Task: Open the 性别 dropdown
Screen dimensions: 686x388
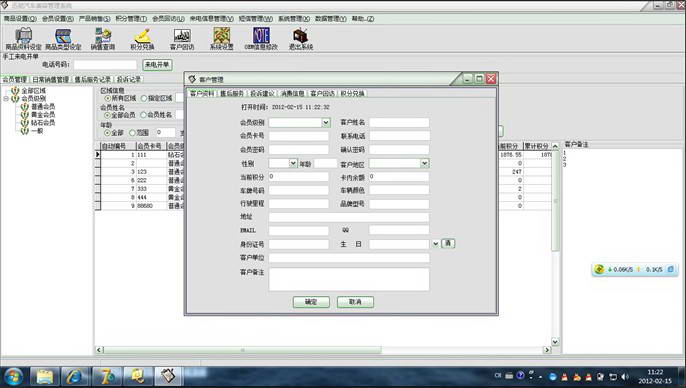Action: click(293, 163)
